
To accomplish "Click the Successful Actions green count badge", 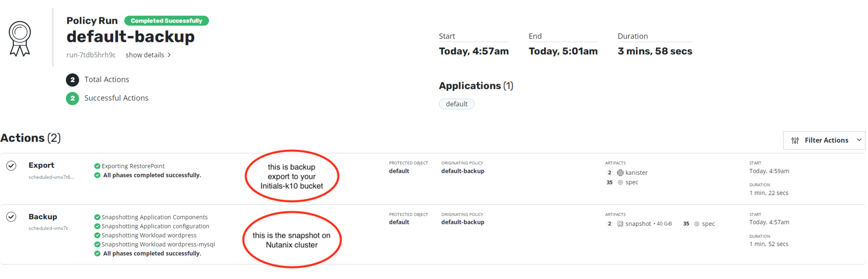I will coord(72,98).
